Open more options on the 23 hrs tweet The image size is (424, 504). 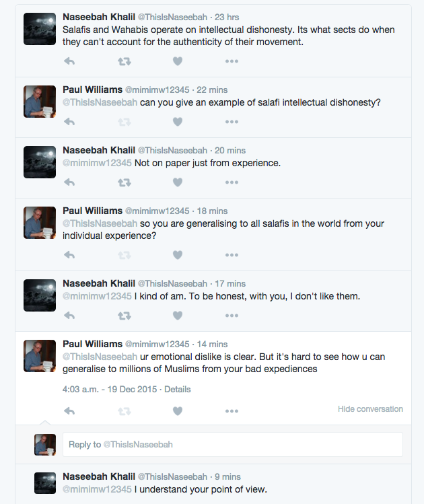click(x=232, y=61)
